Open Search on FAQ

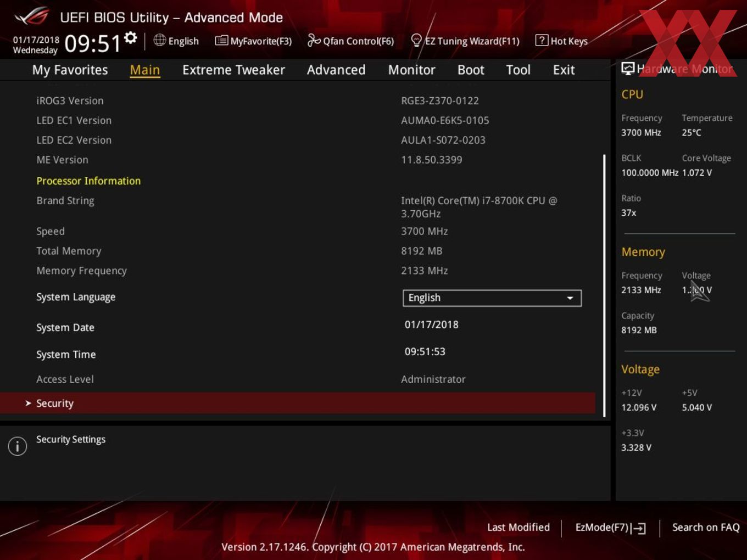point(706,527)
